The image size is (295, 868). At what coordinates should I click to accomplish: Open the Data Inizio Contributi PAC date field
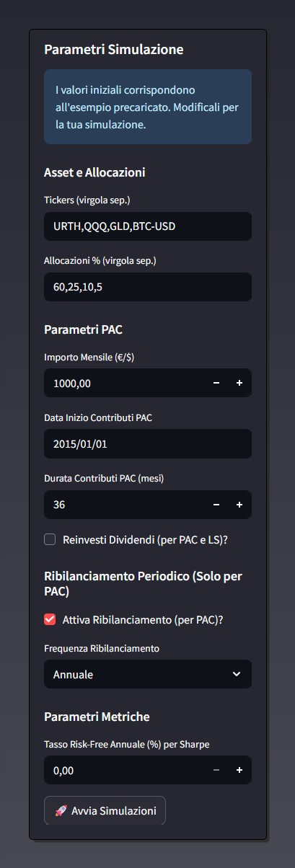(x=148, y=444)
